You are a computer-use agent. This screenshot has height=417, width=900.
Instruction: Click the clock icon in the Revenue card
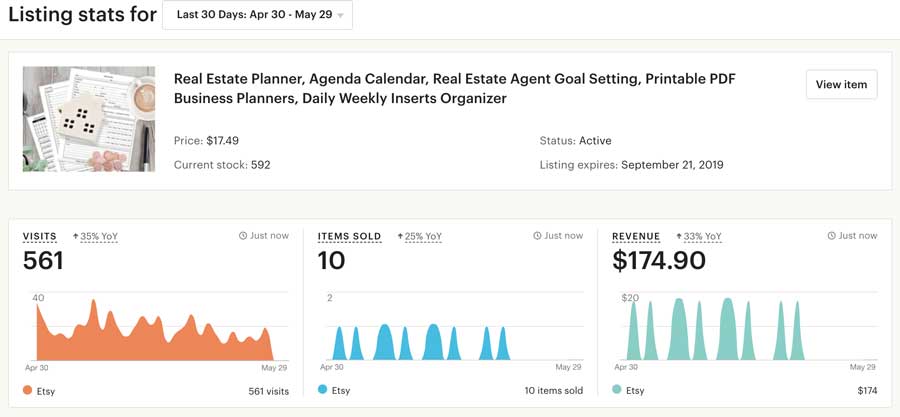click(832, 236)
